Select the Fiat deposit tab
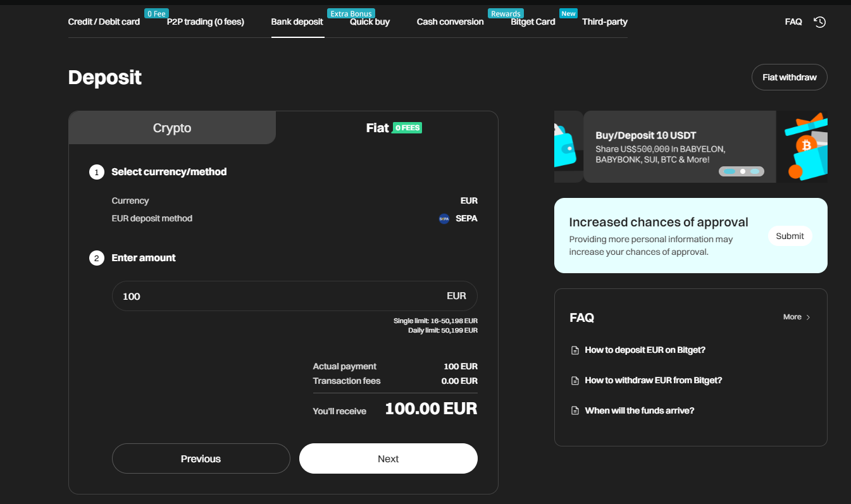The width and height of the screenshot is (851, 504). [387, 128]
